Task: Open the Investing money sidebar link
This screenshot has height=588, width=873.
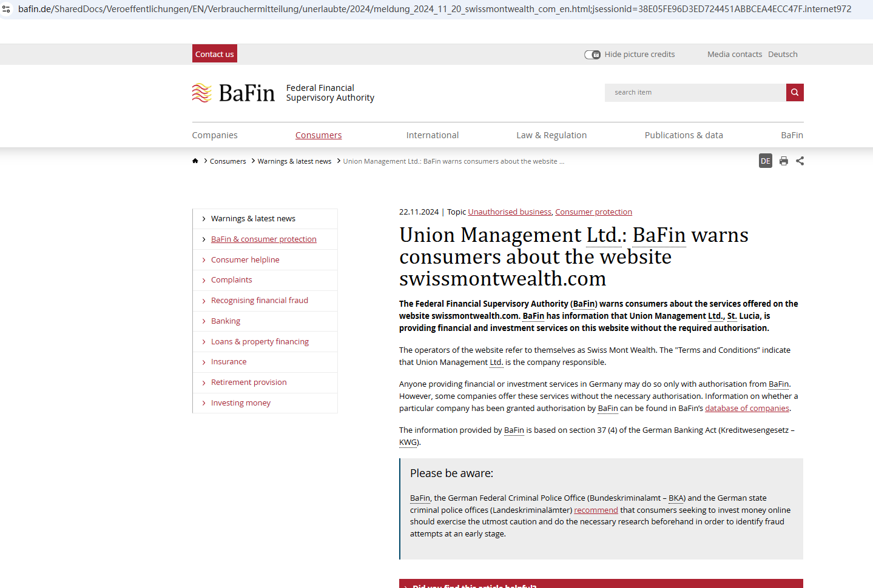Action: pyautogui.click(x=241, y=403)
